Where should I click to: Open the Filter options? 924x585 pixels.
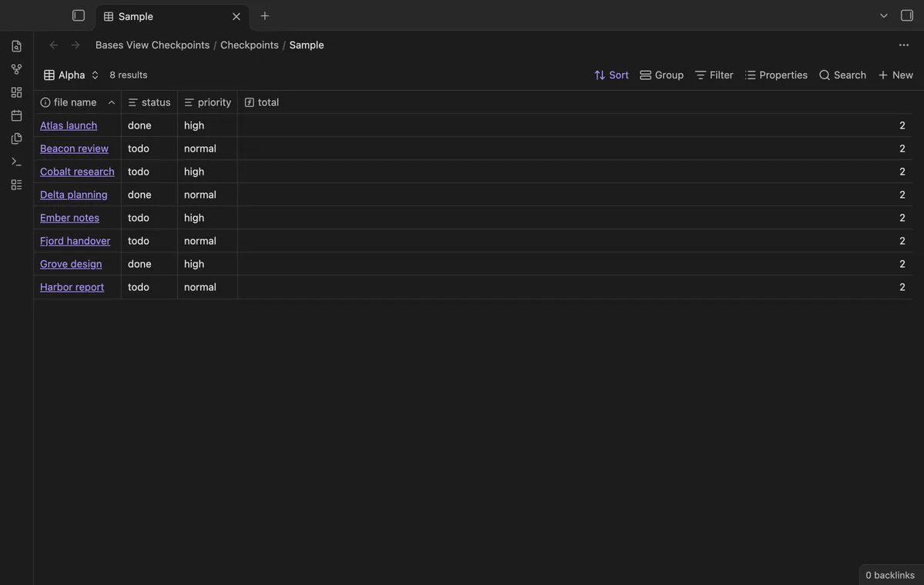(x=714, y=75)
